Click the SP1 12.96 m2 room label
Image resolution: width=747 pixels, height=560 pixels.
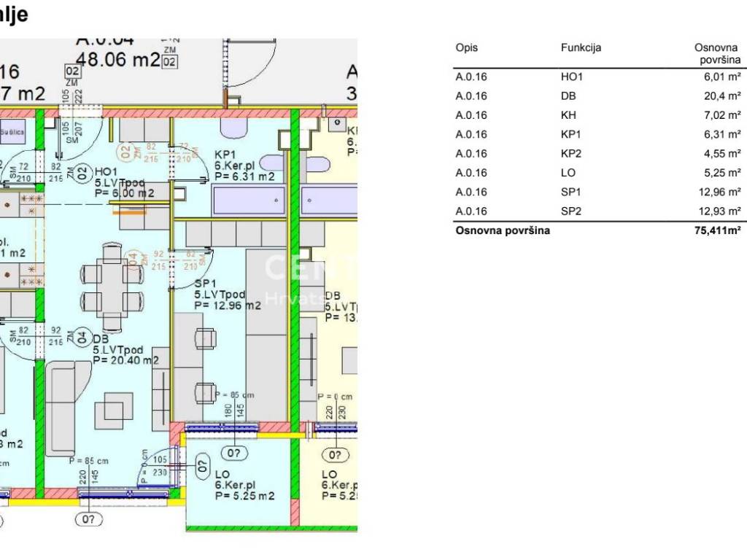coord(226,295)
